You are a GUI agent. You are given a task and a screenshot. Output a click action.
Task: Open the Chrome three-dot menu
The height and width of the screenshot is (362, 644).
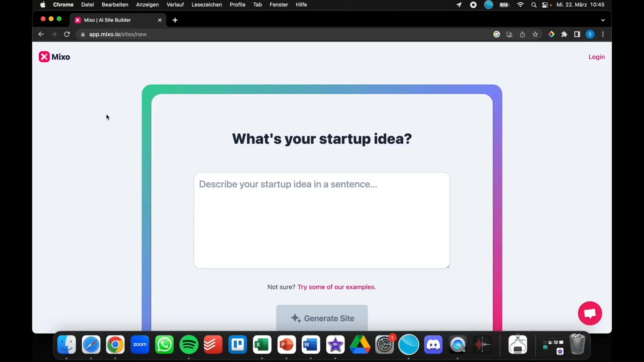(603, 34)
